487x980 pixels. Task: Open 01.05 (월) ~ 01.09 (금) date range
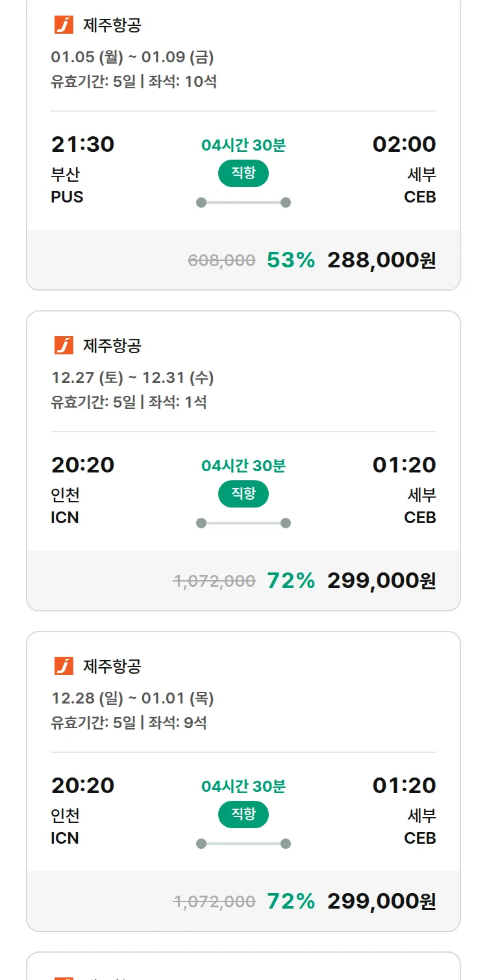[132, 57]
